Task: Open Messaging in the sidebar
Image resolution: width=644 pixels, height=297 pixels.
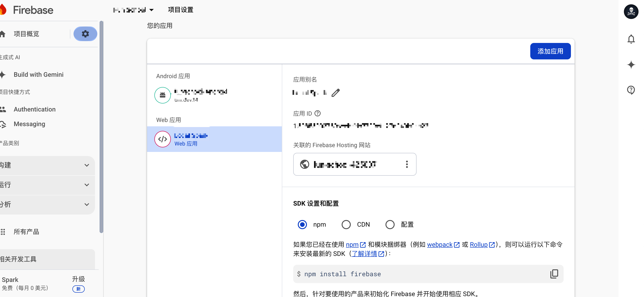Action: 29,124
